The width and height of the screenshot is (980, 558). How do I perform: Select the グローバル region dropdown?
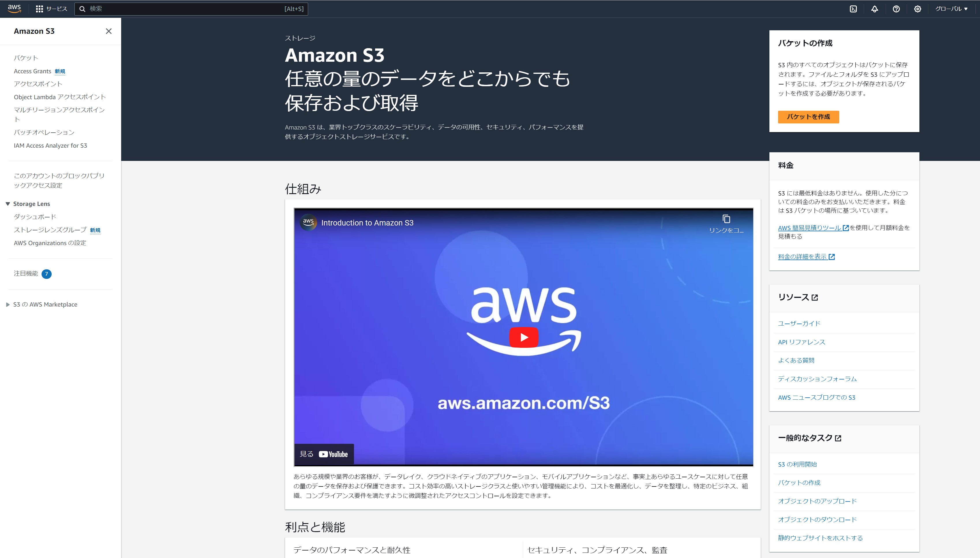[951, 9]
